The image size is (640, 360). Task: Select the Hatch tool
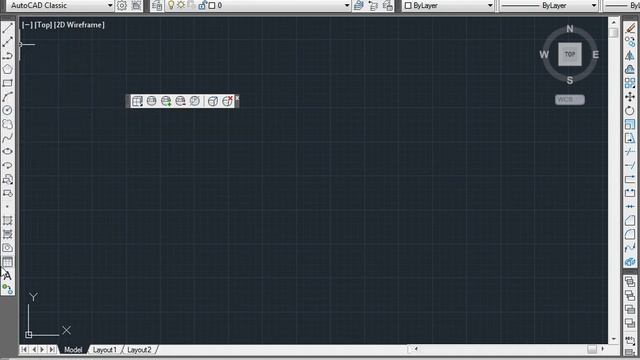click(7, 220)
